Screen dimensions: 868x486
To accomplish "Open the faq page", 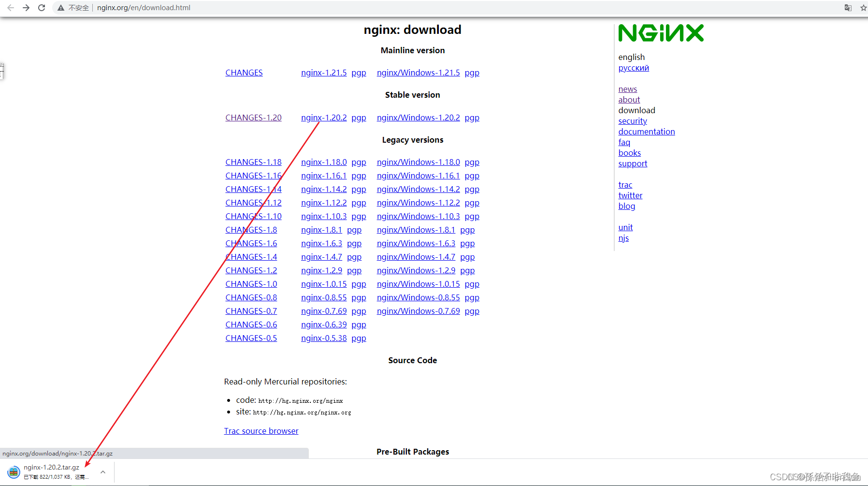I will tap(624, 142).
